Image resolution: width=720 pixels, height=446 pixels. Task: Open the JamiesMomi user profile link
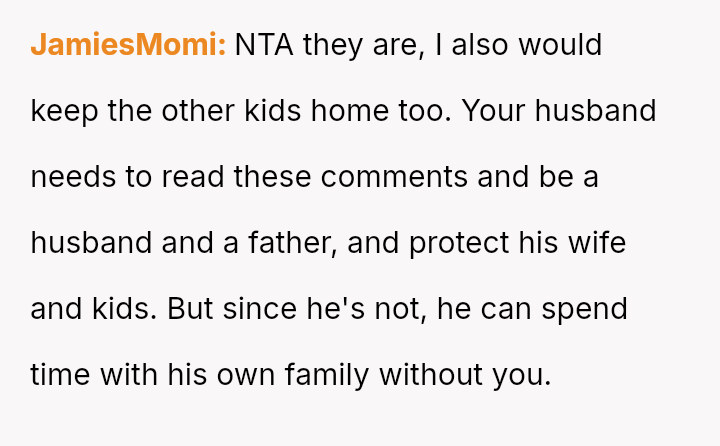tap(128, 45)
